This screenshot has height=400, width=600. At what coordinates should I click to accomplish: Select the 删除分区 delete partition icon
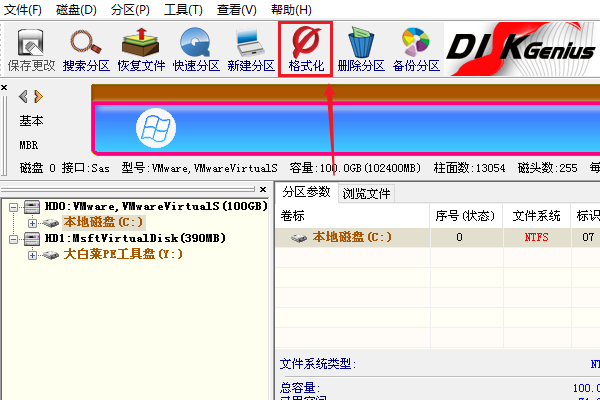361,50
